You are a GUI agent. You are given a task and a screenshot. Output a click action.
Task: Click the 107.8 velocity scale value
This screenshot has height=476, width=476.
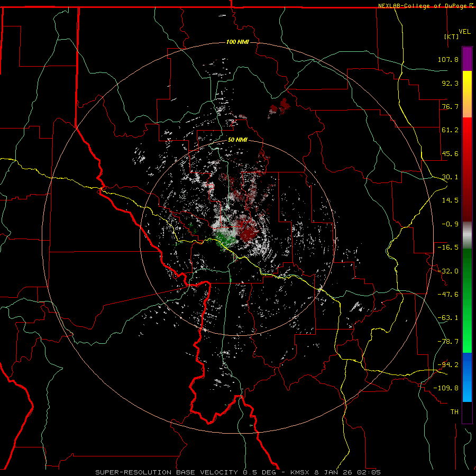pos(448,59)
